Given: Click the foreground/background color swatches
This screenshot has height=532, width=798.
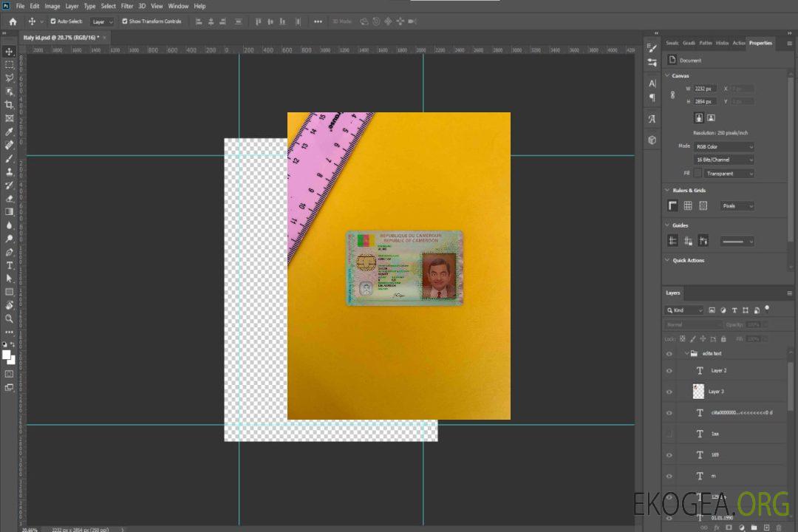Looking at the screenshot, I should point(9,357).
